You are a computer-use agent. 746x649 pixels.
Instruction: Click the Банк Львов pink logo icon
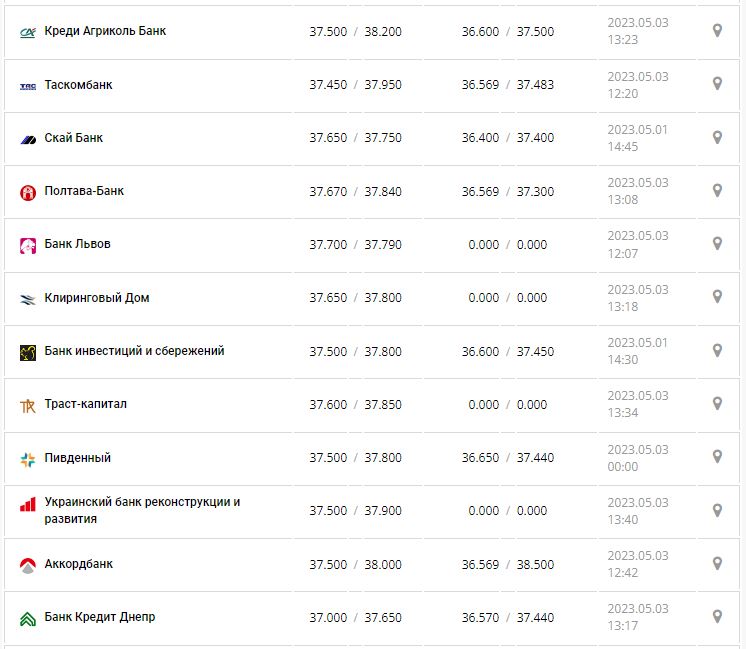pyautogui.click(x=28, y=245)
